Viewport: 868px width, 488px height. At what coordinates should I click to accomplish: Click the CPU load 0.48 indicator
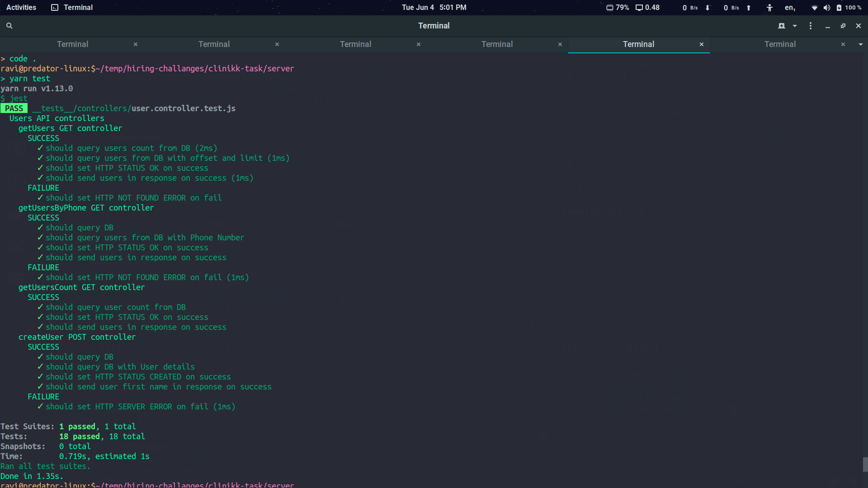pos(647,8)
